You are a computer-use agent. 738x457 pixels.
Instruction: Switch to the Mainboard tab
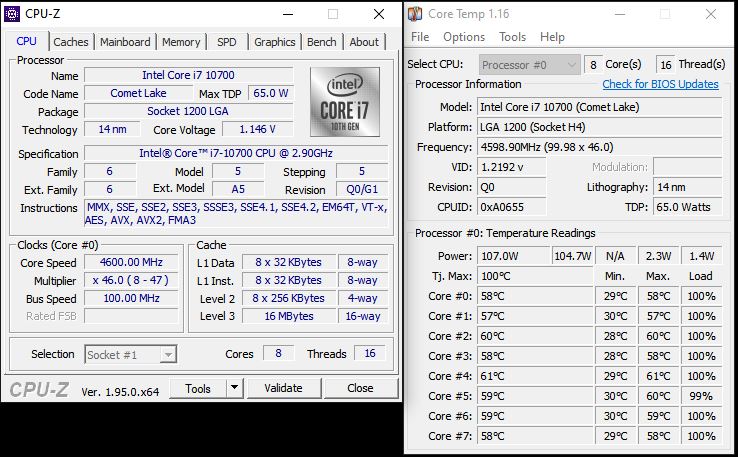(125, 42)
